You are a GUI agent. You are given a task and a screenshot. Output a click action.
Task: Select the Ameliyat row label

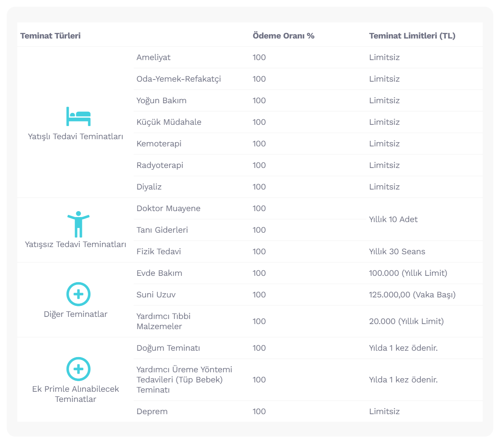(153, 58)
